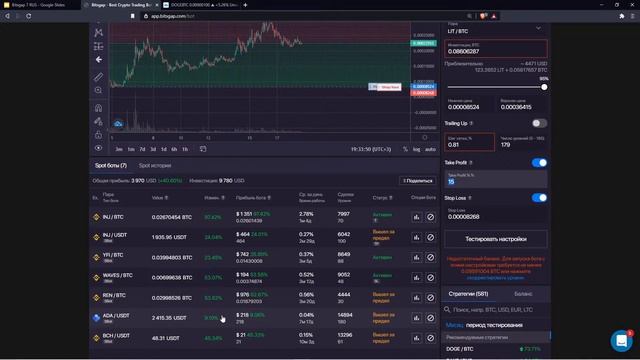Click the chart clock time UTC+3
640x360 pixels.
(371, 149)
